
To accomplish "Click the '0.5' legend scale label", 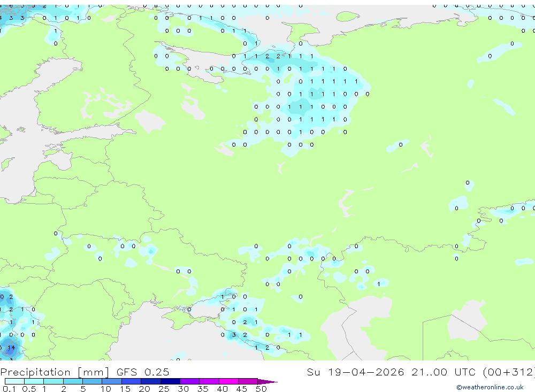I will pos(29,389).
